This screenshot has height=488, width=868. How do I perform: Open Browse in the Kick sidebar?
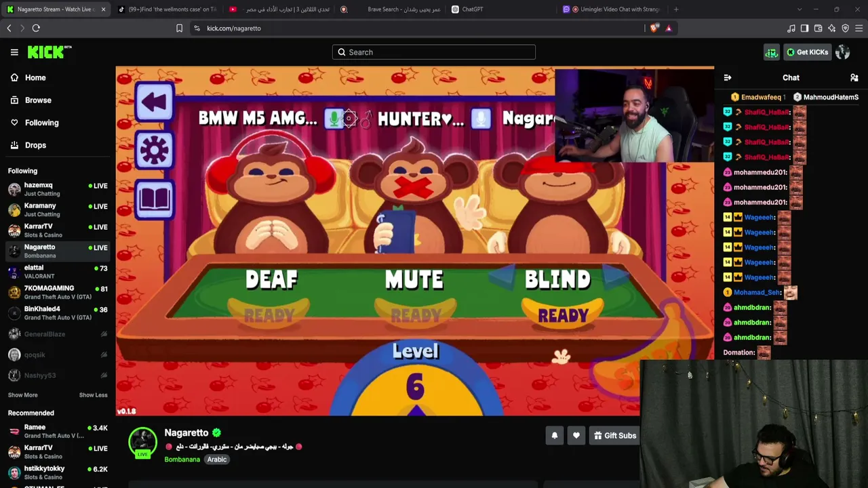click(31, 100)
